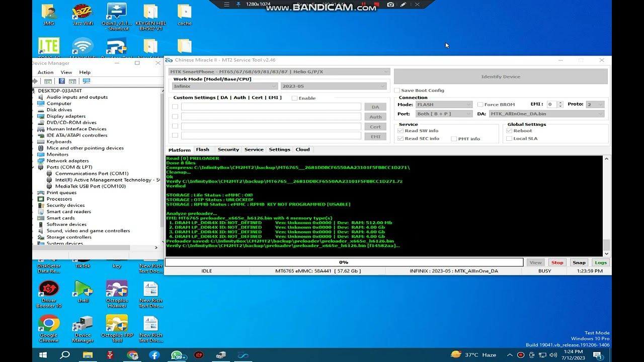Click the show/hide console tree toolbar icon

click(48, 81)
